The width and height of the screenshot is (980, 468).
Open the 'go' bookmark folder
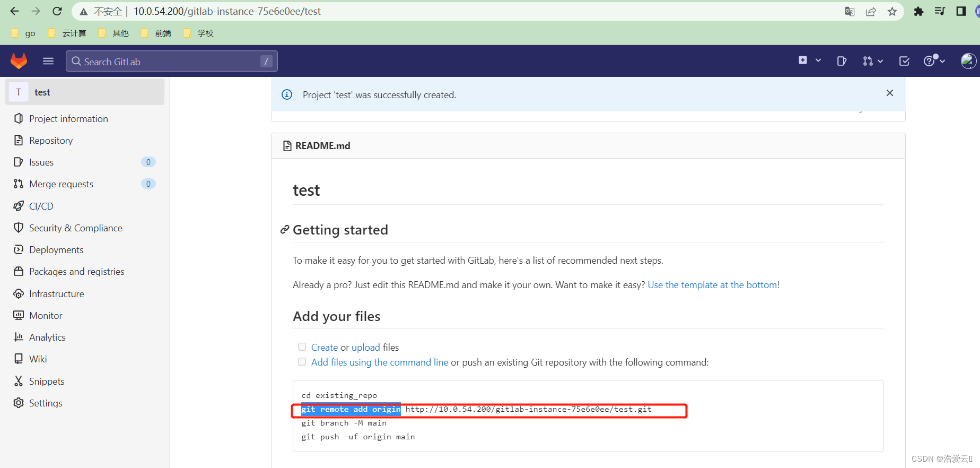23,33
